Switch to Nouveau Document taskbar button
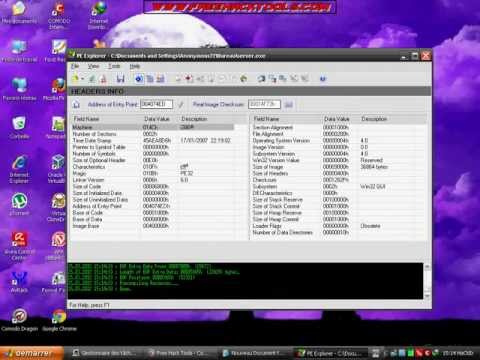Image resolution: width=480 pixels, height=360 pixels. coord(255,353)
